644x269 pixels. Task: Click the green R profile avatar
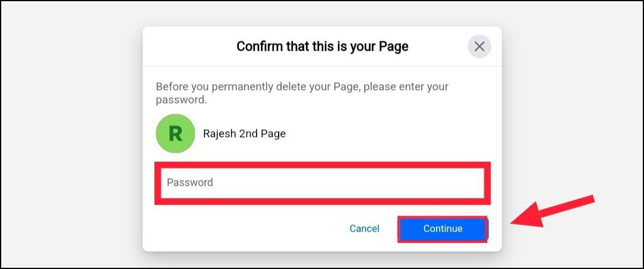pos(175,134)
